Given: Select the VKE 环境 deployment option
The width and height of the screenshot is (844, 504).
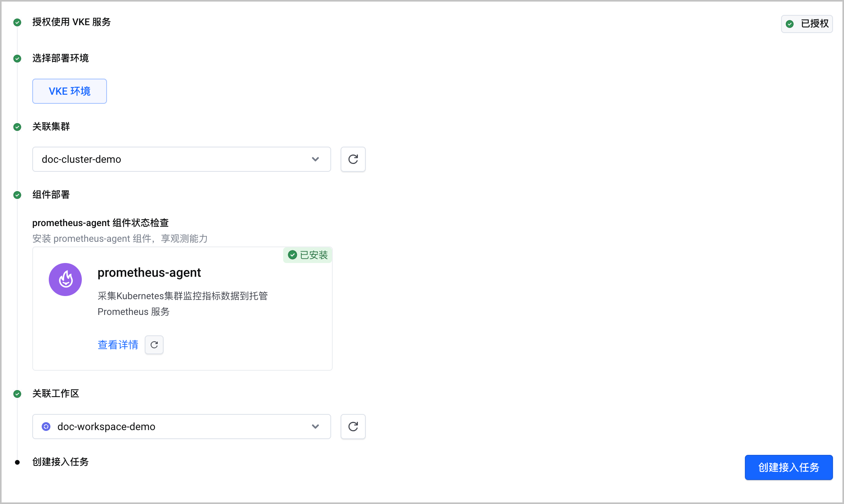Looking at the screenshot, I should pyautogui.click(x=70, y=91).
